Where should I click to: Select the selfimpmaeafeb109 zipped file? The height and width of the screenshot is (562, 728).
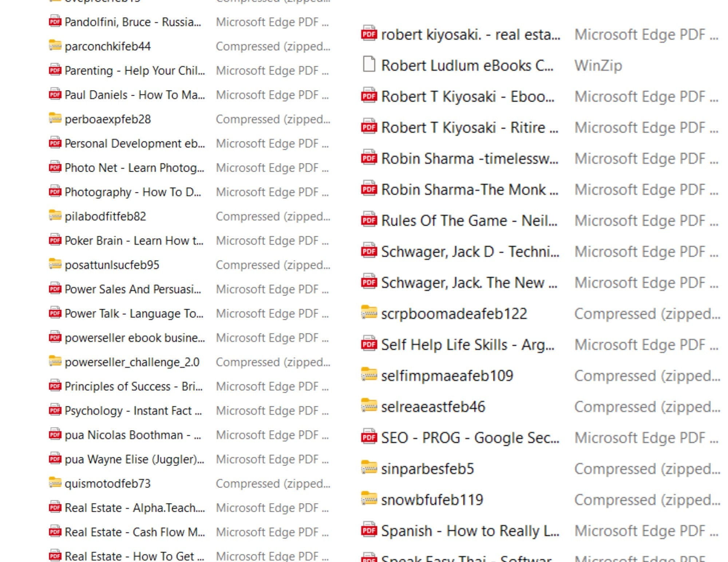[x=447, y=376]
